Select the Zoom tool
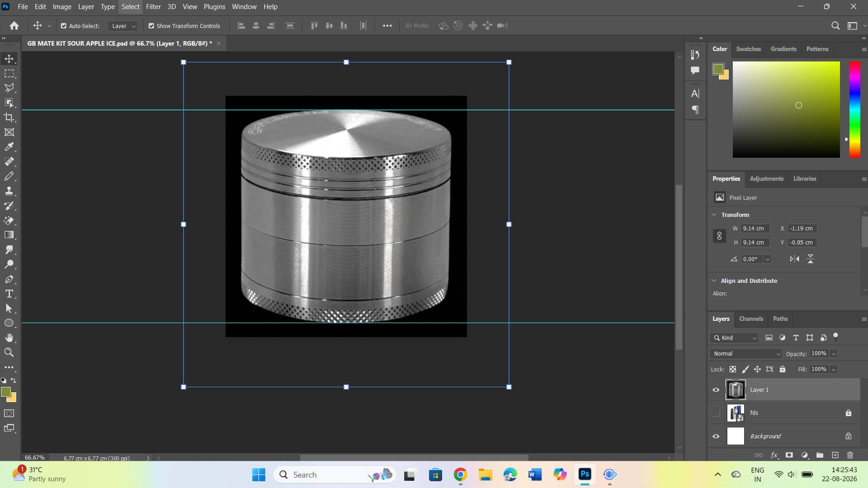 pos(9,352)
